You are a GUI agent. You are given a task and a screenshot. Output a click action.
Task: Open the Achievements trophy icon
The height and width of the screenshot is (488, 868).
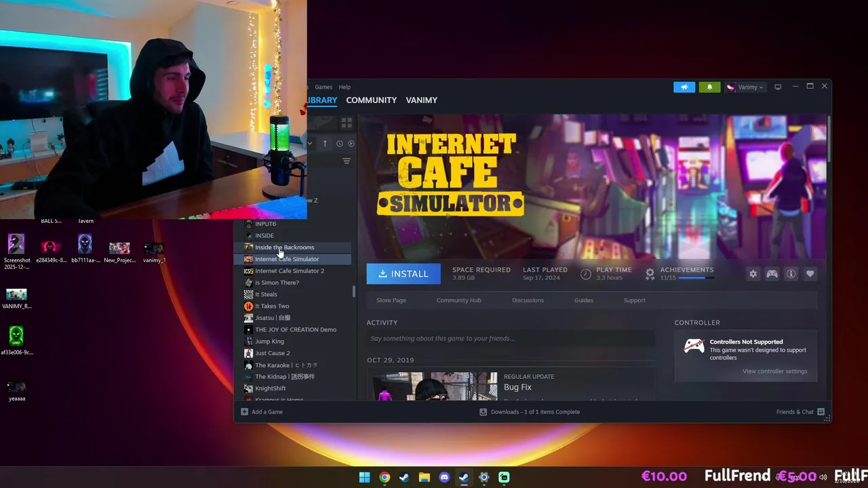tap(650, 274)
